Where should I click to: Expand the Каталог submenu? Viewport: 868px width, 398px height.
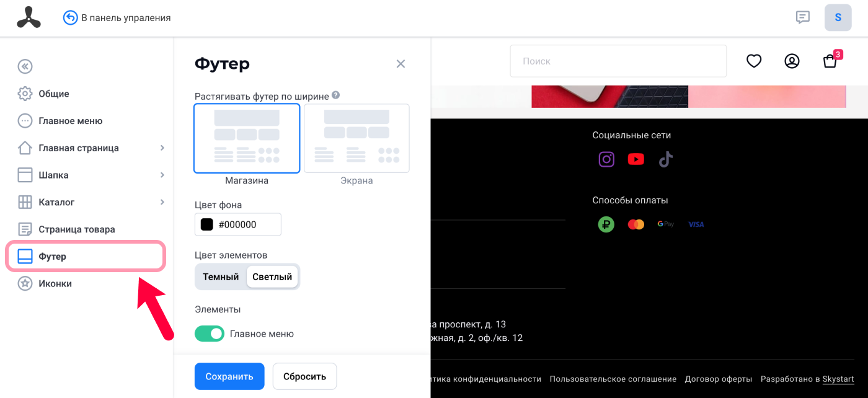162,202
